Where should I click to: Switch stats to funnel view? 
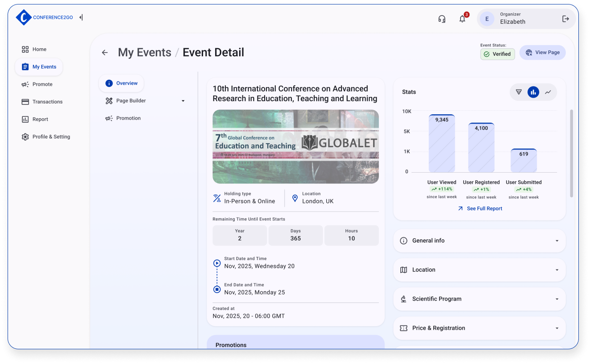point(519,92)
